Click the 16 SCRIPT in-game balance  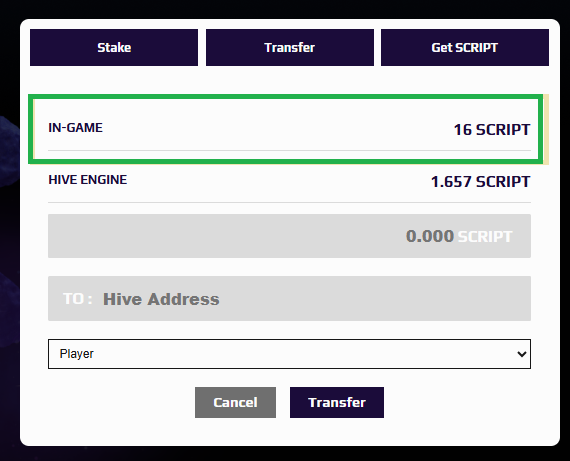[x=492, y=129]
